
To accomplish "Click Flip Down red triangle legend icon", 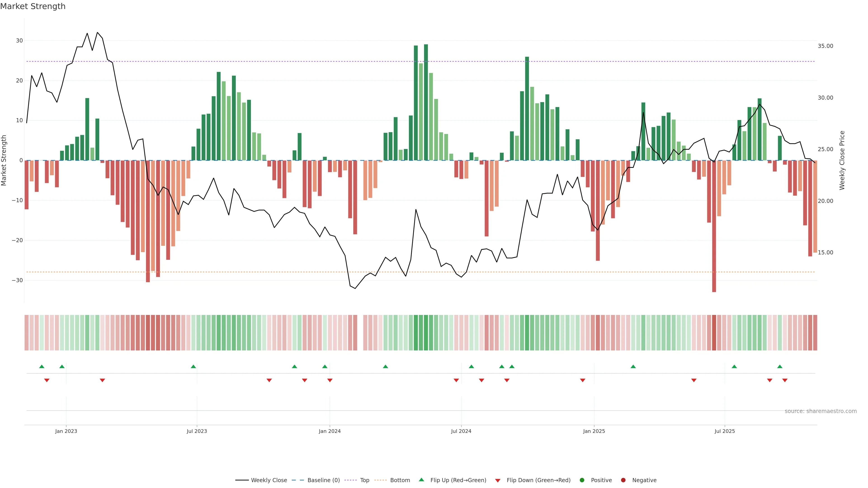I will (x=498, y=481).
